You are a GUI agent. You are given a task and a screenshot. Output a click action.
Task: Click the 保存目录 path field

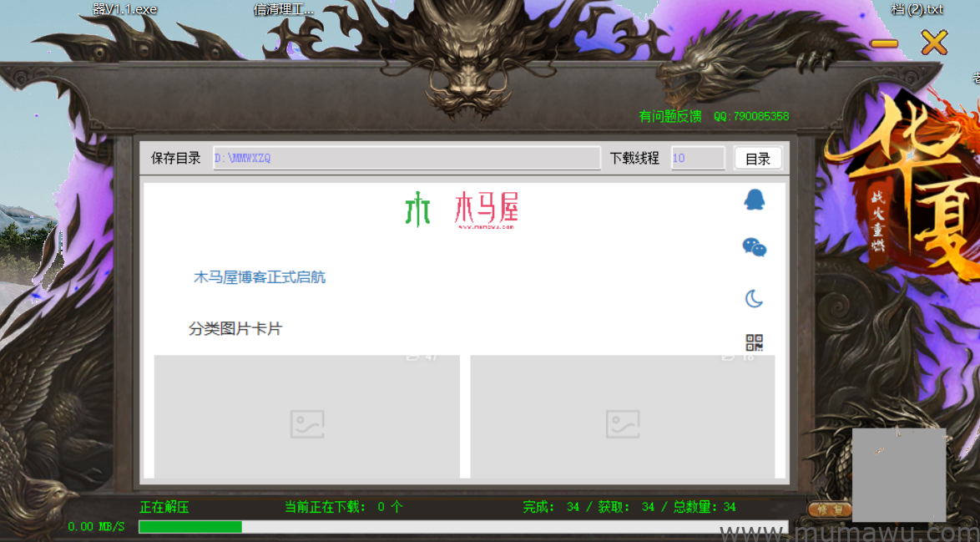pyautogui.click(x=407, y=158)
